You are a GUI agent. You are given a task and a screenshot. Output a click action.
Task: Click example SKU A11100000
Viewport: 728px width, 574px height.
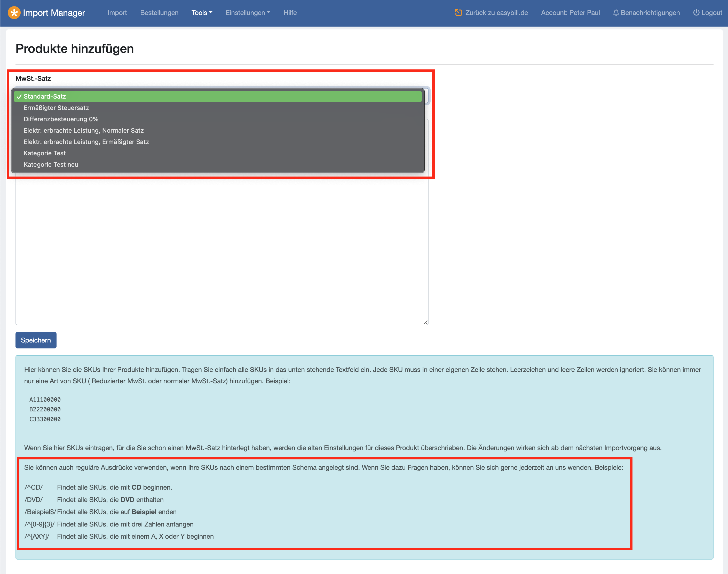(x=45, y=400)
